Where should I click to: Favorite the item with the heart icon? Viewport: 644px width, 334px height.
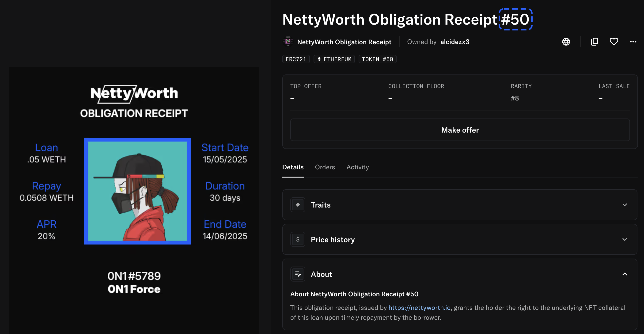(614, 42)
